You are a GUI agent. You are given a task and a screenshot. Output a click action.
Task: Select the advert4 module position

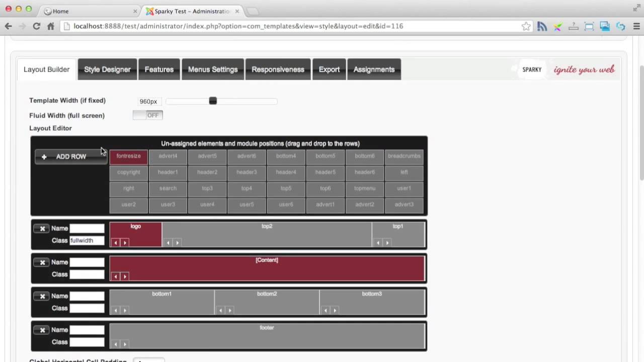coord(168,156)
